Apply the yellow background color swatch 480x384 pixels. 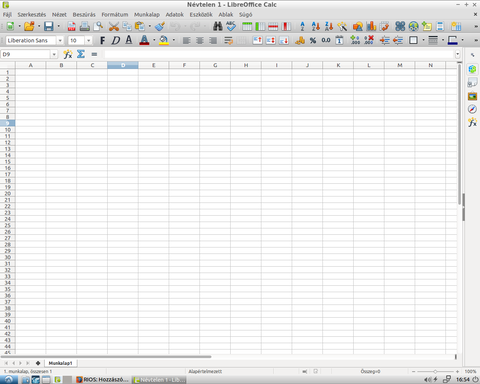point(164,40)
